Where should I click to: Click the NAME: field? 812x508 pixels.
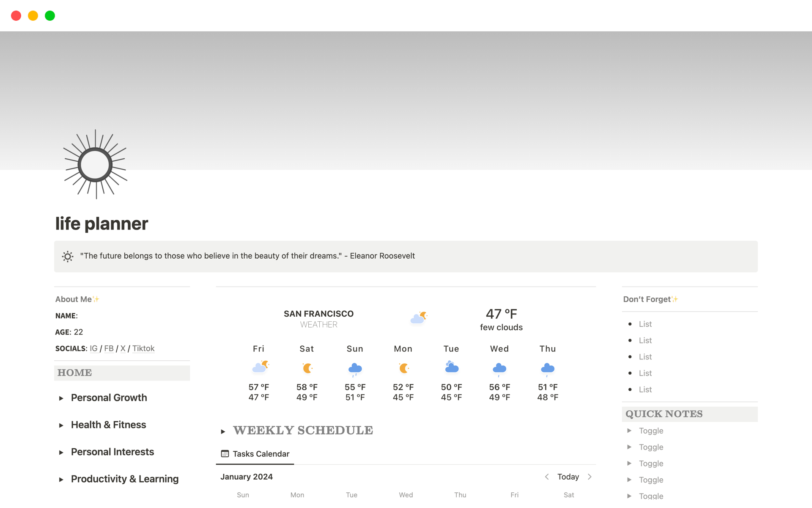pyautogui.click(x=66, y=316)
